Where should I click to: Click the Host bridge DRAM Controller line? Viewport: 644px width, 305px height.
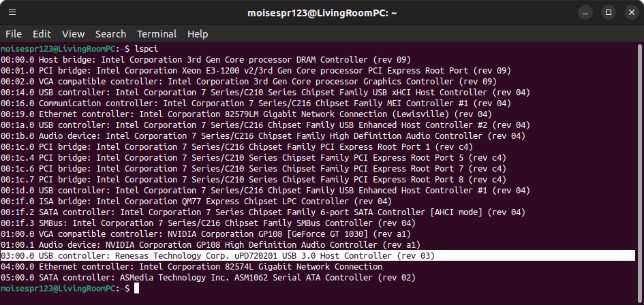coord(206,59)
